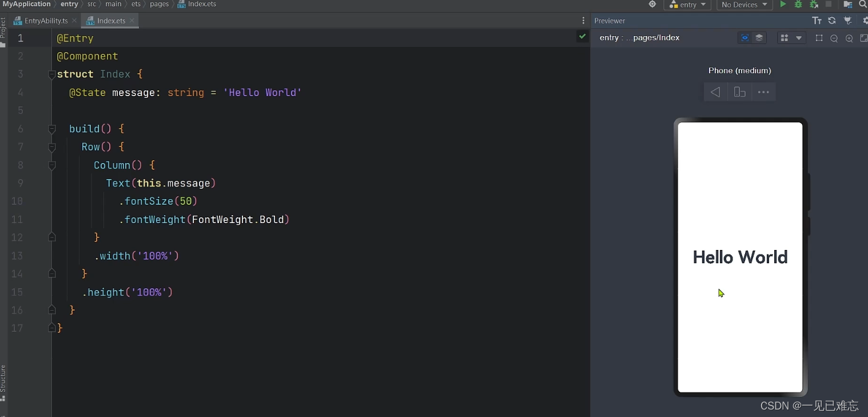The image size is (868, 417).
Task: Close the EntryAbility.ts tab
Action: (x=74, y=21)
